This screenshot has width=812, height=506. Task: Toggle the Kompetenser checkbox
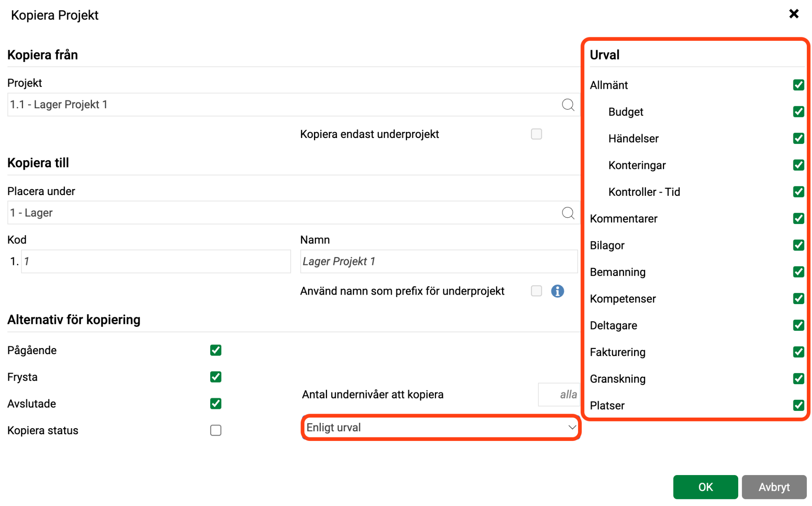coord(799,299)
